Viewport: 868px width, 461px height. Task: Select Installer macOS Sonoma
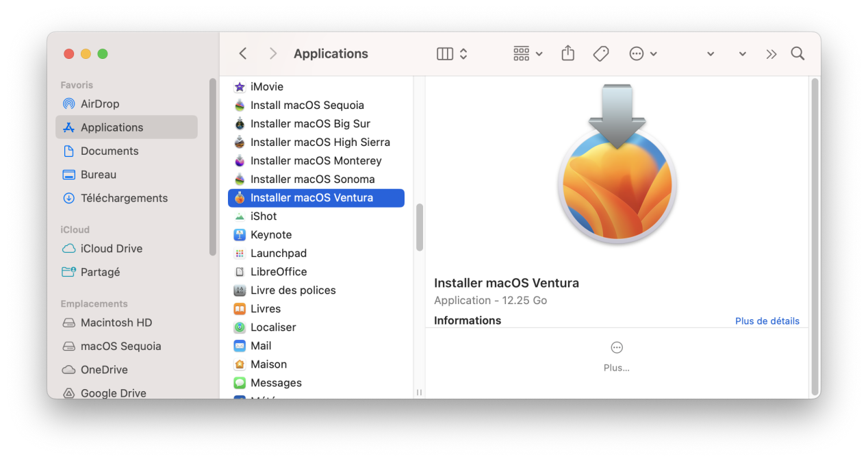316,179
